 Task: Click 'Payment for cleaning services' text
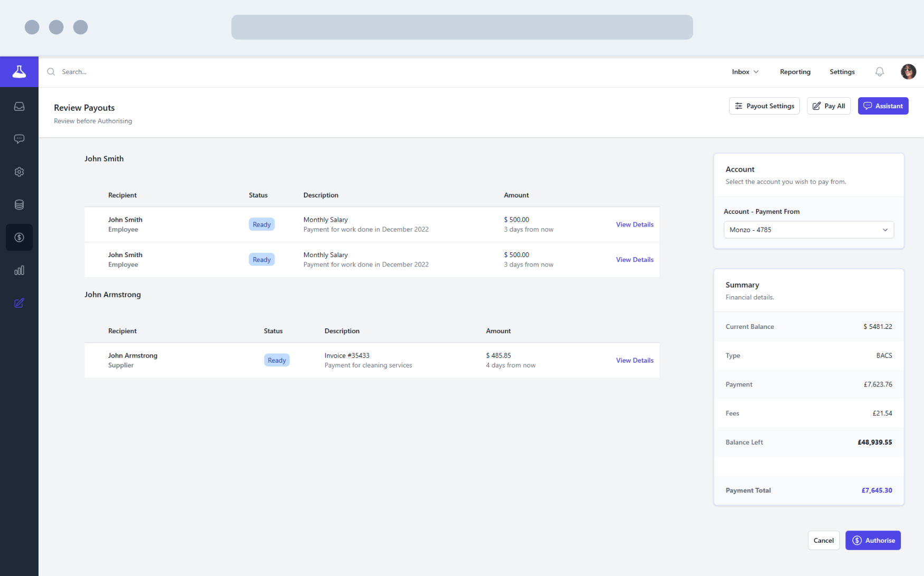point(368,365)
